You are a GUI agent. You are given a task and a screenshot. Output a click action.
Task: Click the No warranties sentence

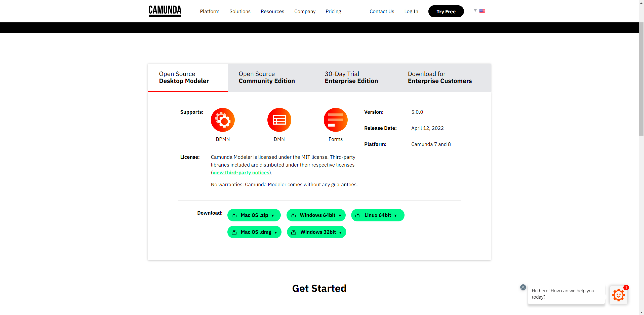[284, 184]
